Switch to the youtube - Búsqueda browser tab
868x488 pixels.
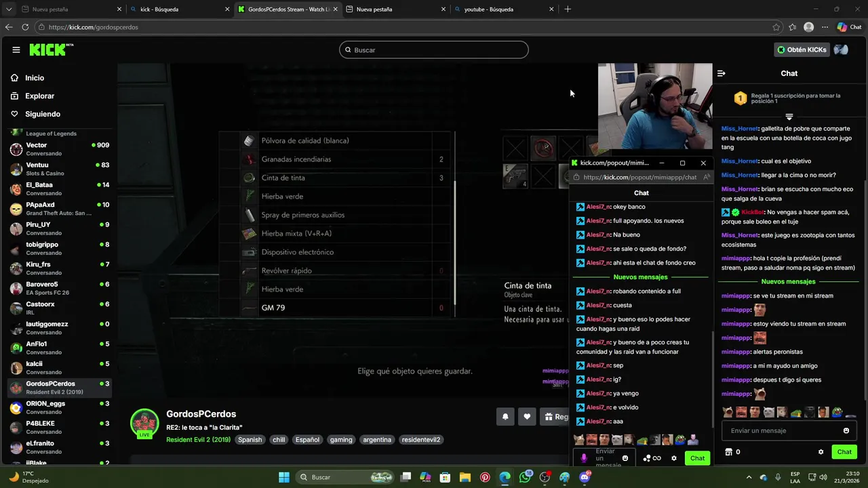[x=503, y=9]
